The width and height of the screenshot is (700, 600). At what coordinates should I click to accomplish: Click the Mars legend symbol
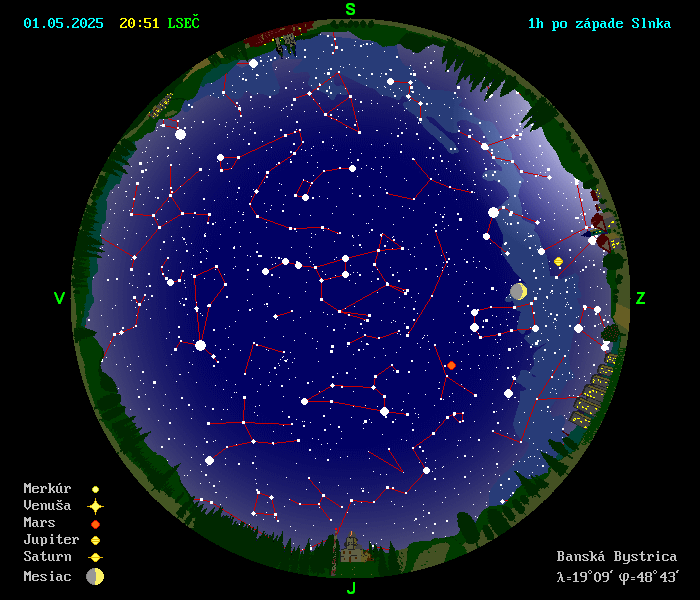pos(95,523)
